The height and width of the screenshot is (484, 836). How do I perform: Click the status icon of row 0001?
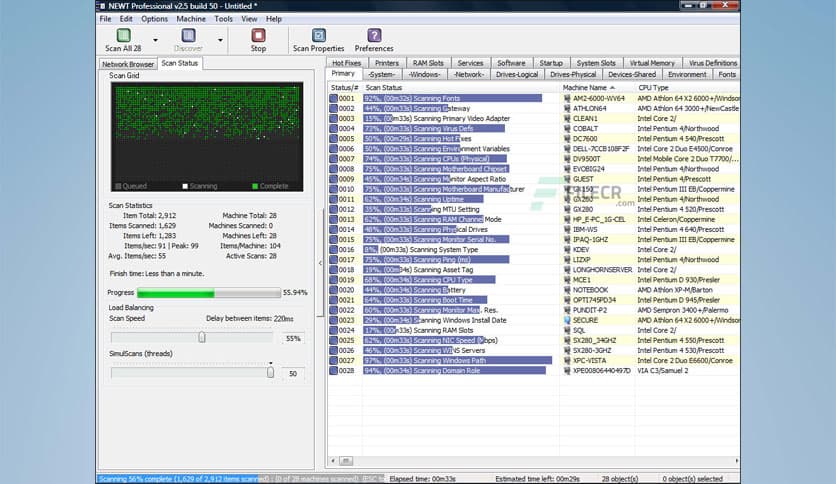(333, 99)
